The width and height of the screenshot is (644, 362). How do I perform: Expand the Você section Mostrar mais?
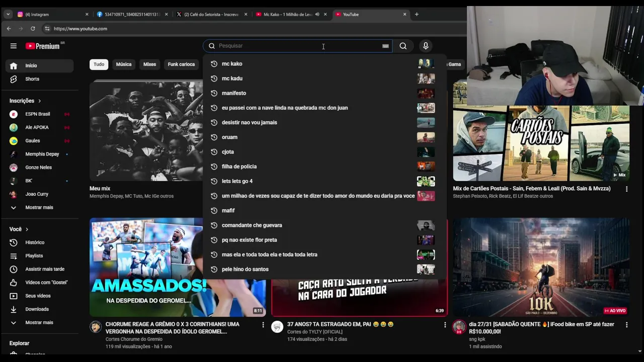pos(39,323)
